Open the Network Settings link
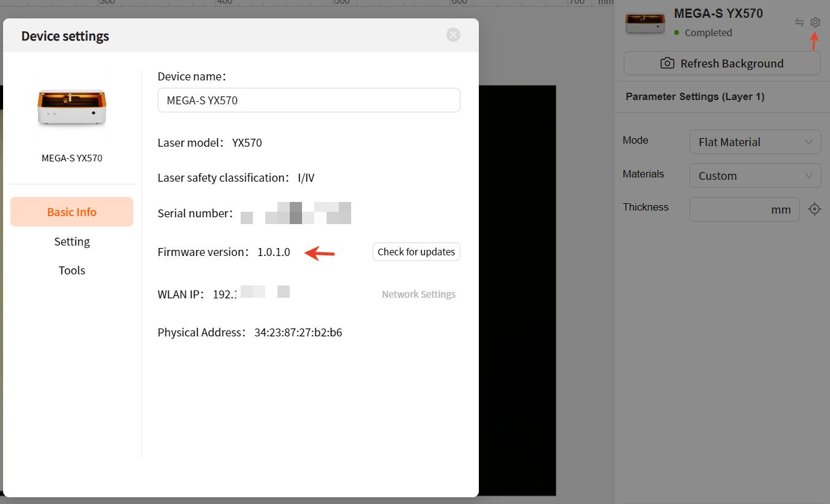830x504 pixels. coord(418,294)
